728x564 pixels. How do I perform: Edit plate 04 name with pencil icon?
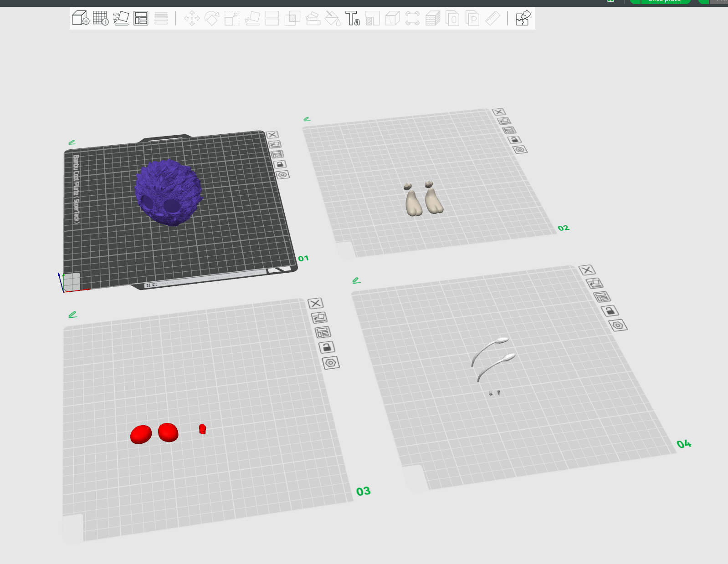356,280
